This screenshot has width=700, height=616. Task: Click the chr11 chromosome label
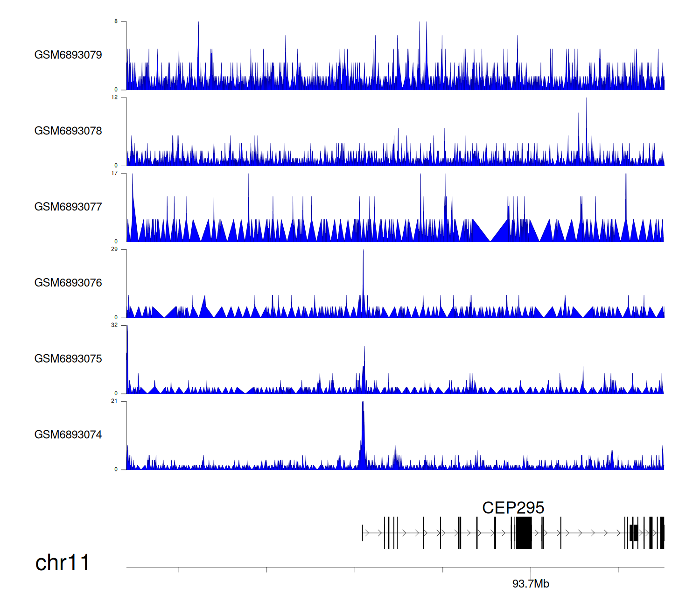coord(62,563)
